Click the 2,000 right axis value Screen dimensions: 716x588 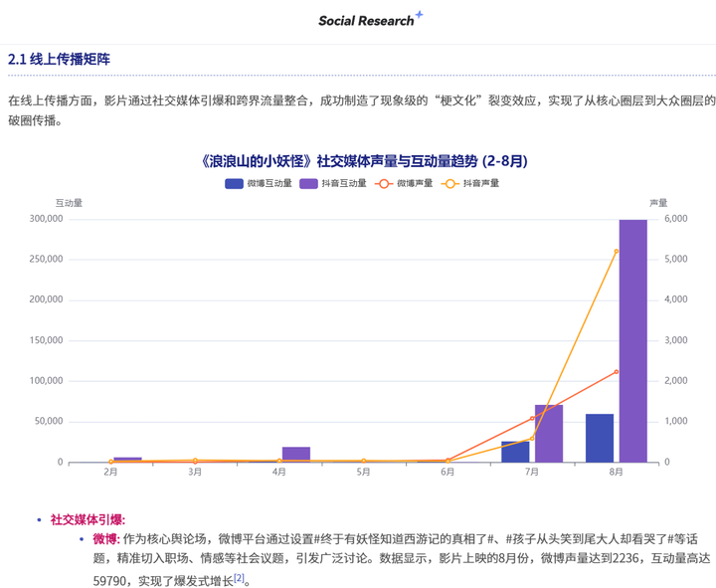coord(676,381)
